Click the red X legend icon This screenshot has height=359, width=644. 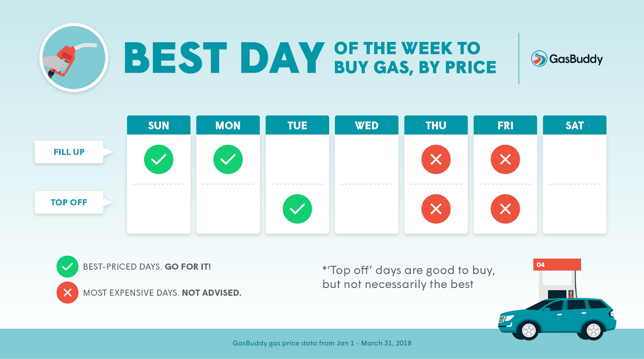68,293
